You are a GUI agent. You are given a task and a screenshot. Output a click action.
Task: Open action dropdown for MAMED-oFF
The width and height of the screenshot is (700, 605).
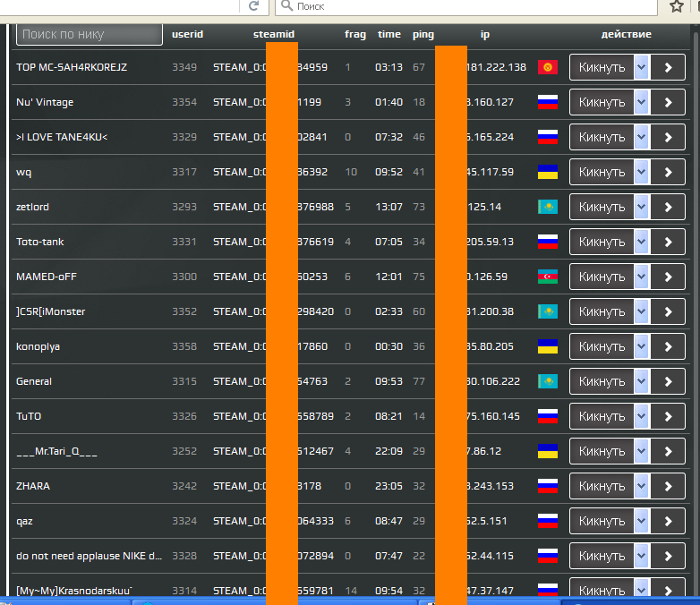pos(642,277)
